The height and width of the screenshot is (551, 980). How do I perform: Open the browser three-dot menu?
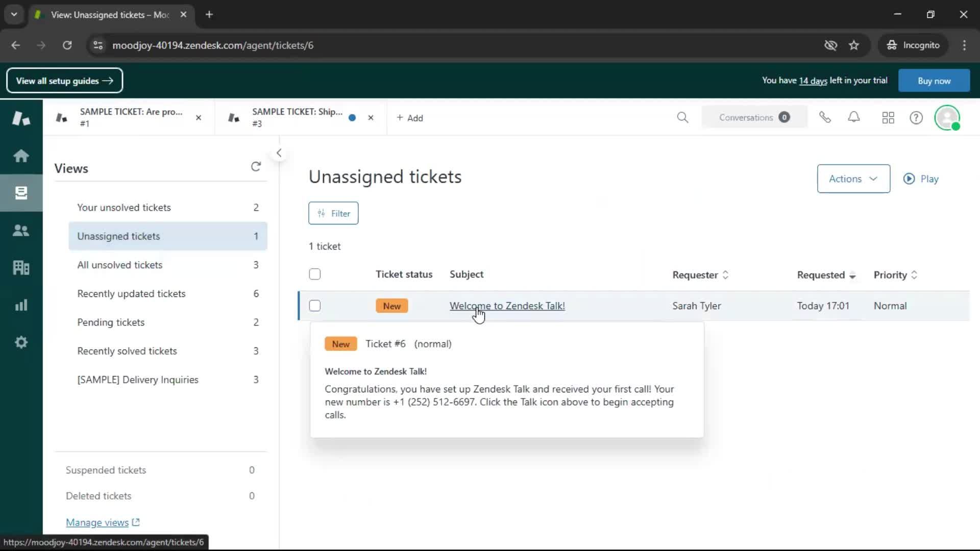click(x=964, y=45)
